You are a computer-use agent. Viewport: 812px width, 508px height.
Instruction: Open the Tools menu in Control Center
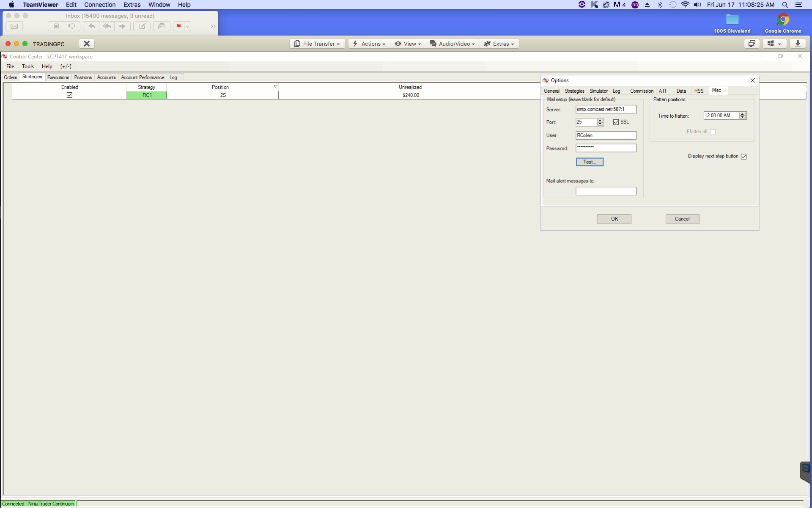click(28, 66)
